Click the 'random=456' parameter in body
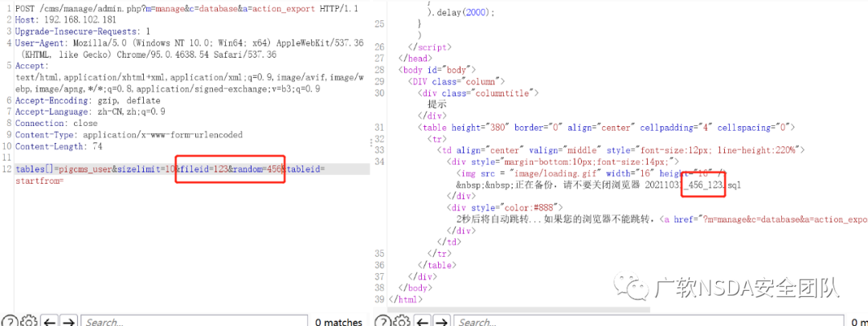This screenshot has width=868, height=326. 258,169
